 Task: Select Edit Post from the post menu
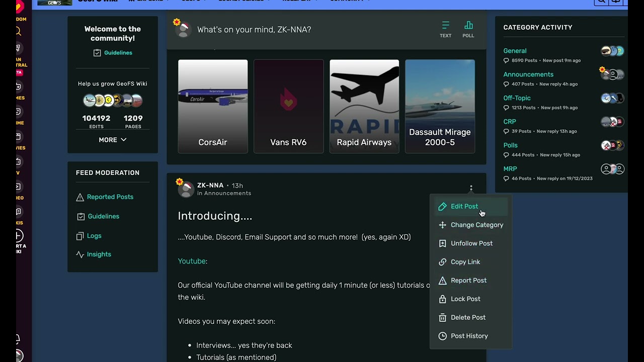click(x=471, y=207)
